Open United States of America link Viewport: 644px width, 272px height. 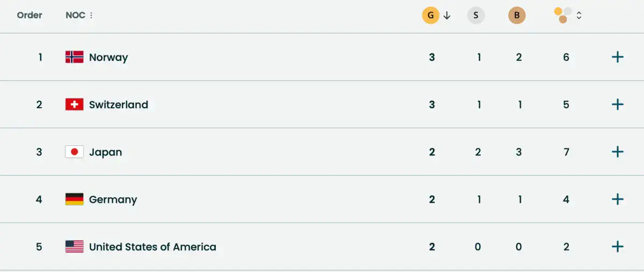152,247
